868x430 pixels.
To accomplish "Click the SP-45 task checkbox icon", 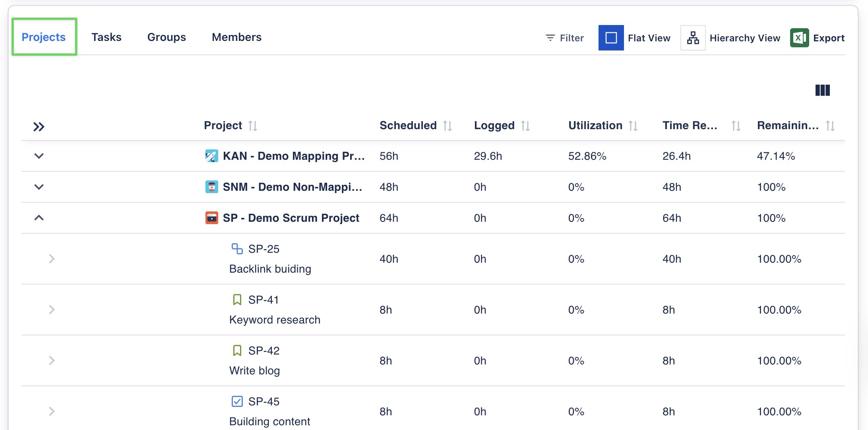I will [x=237, y=401].
